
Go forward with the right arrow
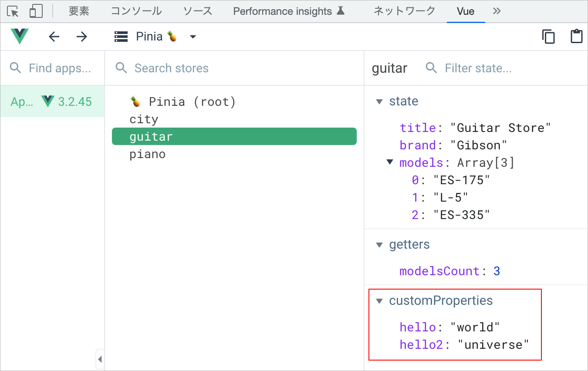81,37
